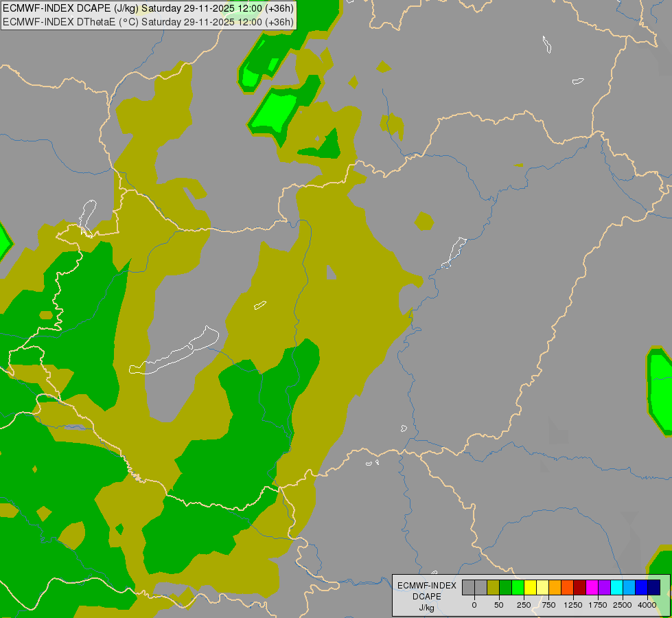The width and height of the screenshot is (672, 618).
Task: Click the ECMWF-INDEX DThetaE title line
Action: [x=148, y=22]
